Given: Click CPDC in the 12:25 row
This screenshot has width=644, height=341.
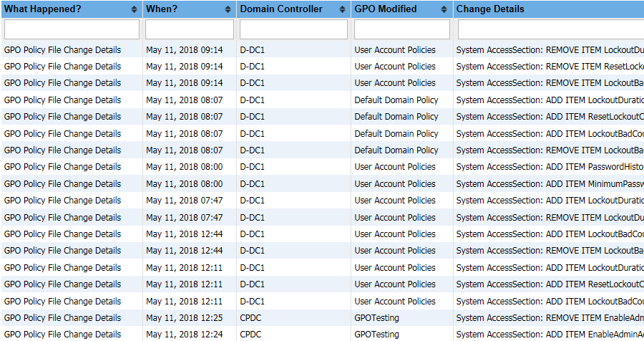Looking at the screenshot, I should tap(250, 318).
